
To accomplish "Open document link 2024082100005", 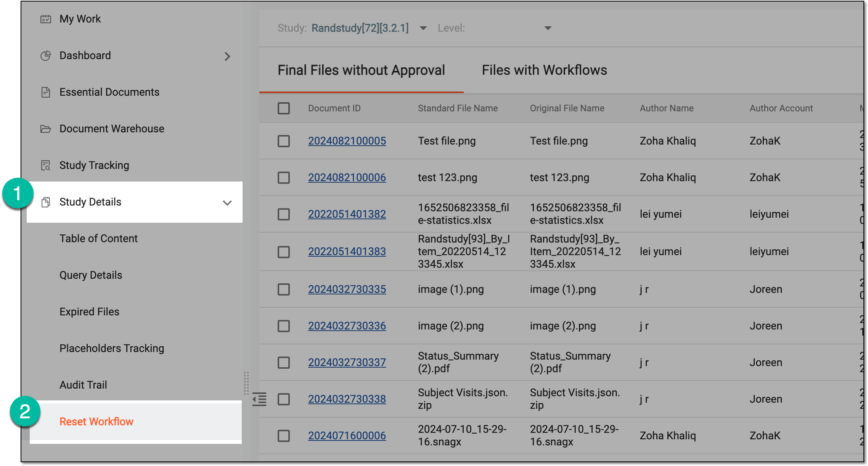I will click(347, 141).
